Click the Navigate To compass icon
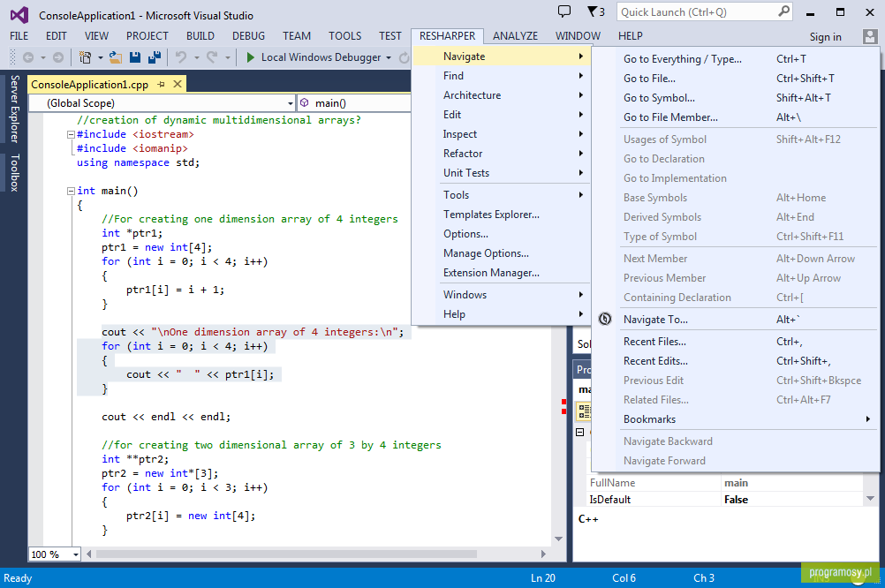The width and height of the screenshot is (885, 588). pyautogui.click(x=604, y=319)
